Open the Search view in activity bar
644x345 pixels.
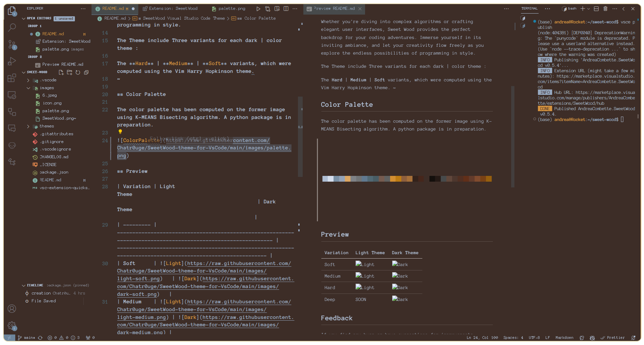click(12, 27)
